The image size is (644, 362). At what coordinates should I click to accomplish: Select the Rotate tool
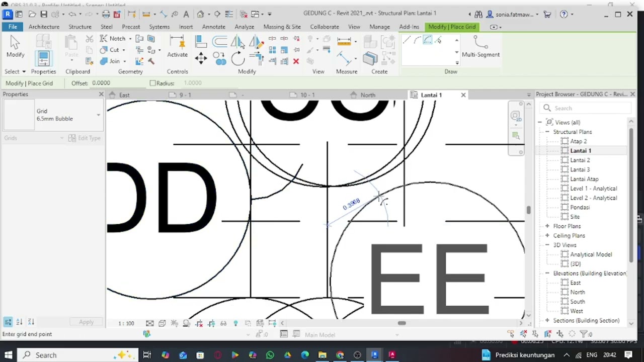coord(238,59)
